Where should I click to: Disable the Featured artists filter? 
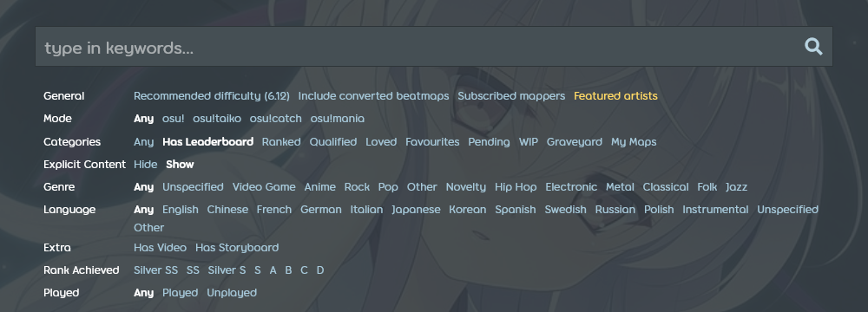tap(615, 96)
